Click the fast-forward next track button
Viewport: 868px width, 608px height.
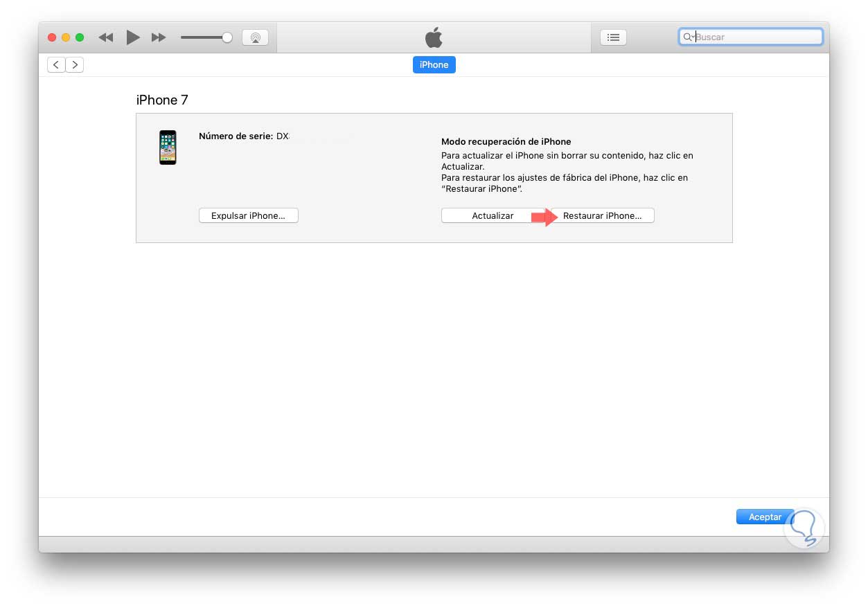159,37
